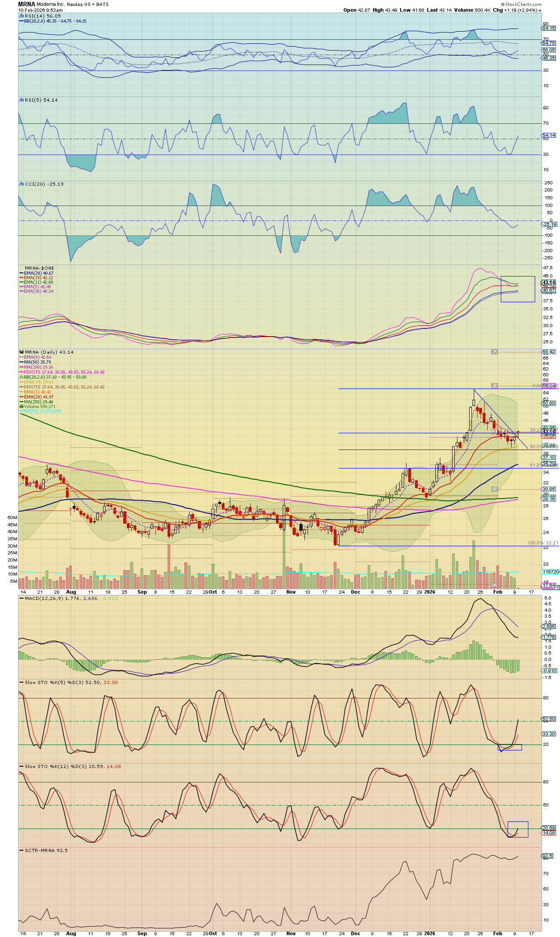
Task: Select the S2 pivot support marker
Action: [495, 586]
